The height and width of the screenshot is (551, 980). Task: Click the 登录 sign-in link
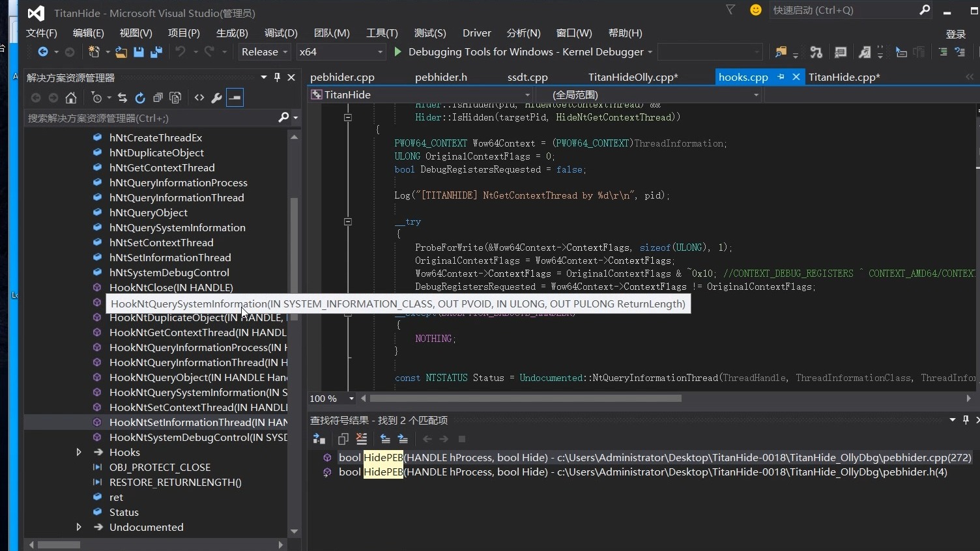[955, 34]
